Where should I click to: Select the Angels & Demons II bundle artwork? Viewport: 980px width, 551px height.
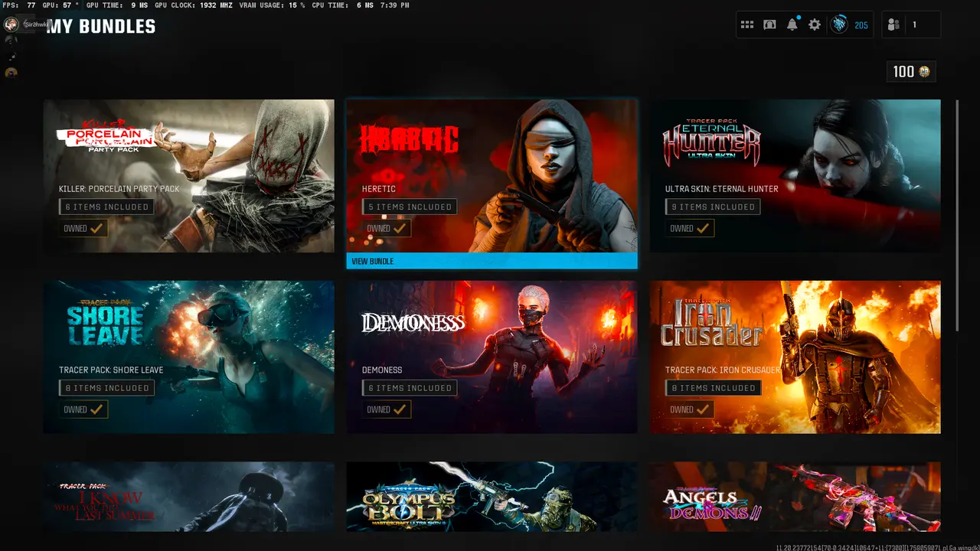coord(795,497)
